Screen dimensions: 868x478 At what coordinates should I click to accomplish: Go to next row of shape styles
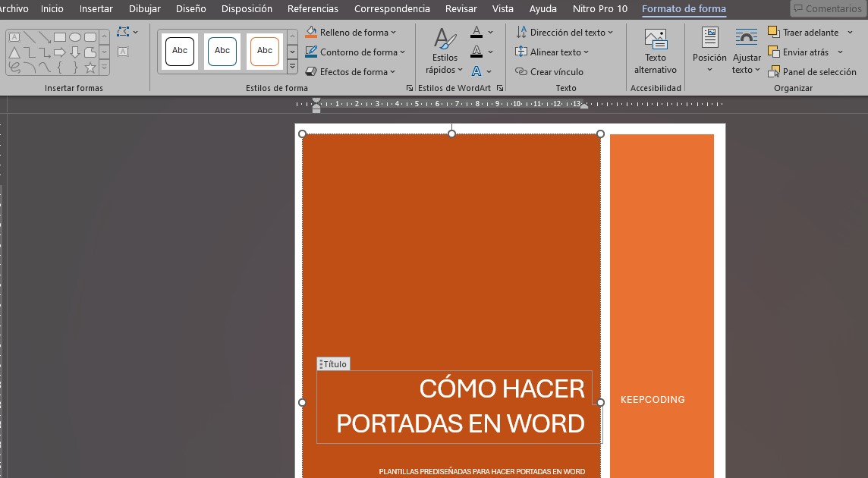tap(293, 52)
